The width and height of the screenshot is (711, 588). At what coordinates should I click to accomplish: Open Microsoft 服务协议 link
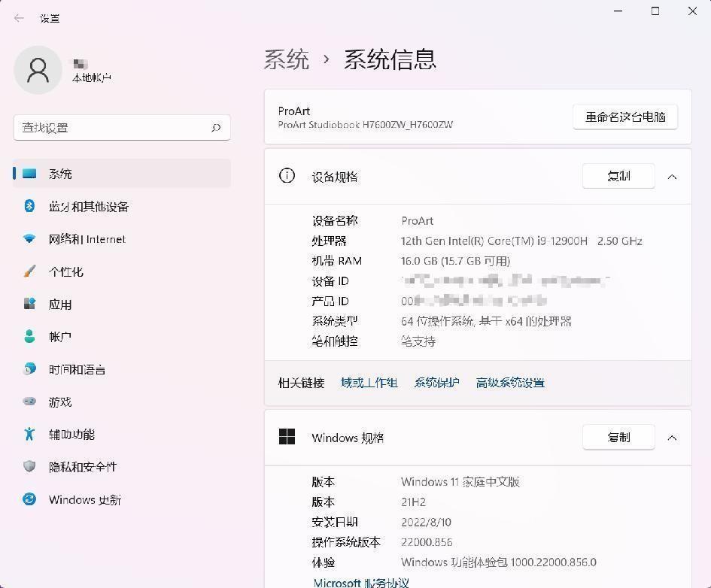361,583
